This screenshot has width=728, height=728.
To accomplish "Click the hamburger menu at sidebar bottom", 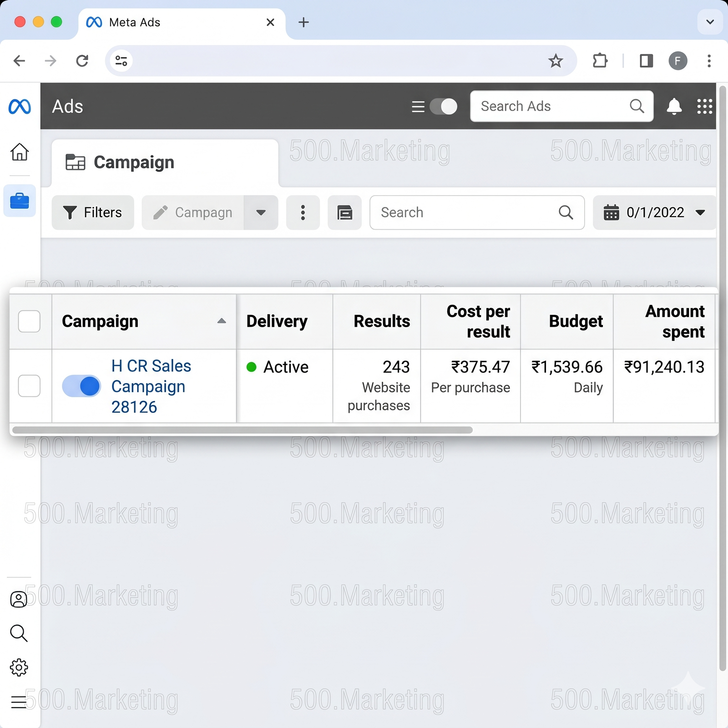I will pyautogui.click(x=19, y=702).
